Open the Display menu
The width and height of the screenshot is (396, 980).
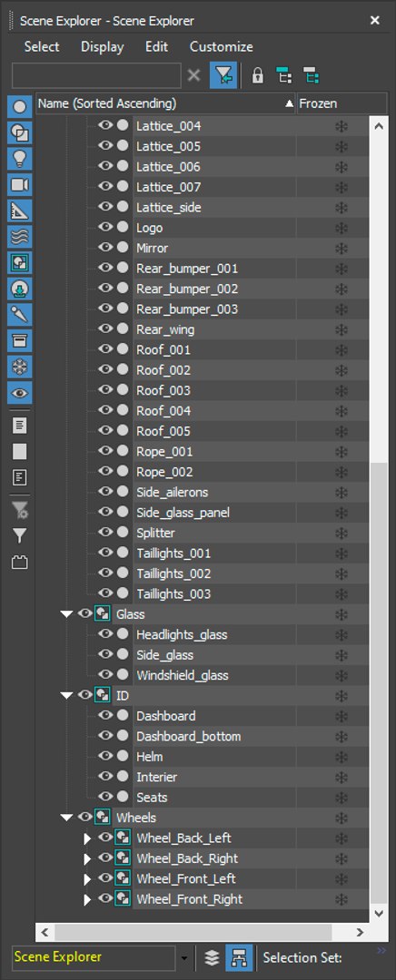tap(102, 47)
